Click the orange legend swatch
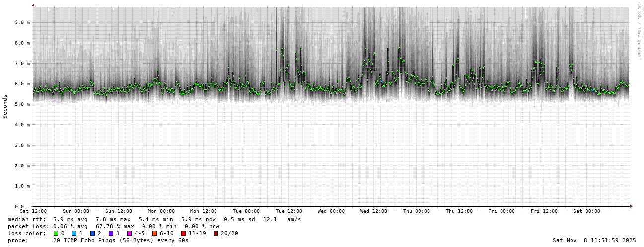The height and width of the screenshot is (247, 644). [154, 233]
